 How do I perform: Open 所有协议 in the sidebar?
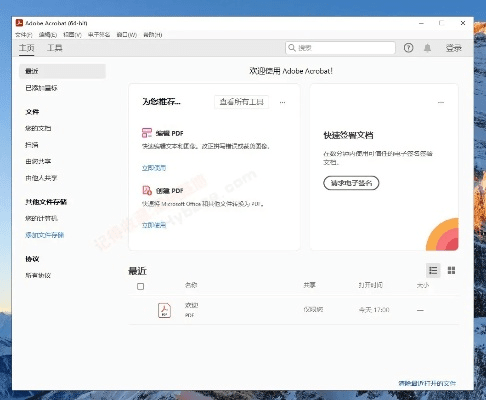(38, 275)
